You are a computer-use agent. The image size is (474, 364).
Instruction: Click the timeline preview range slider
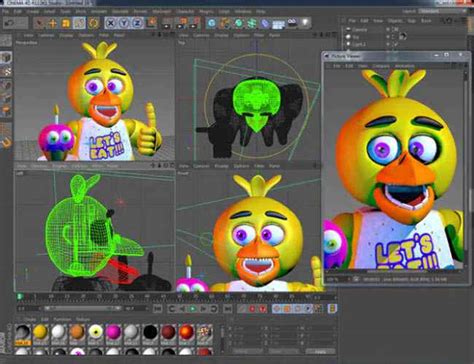pyautogui.click(x=82, y=309)
